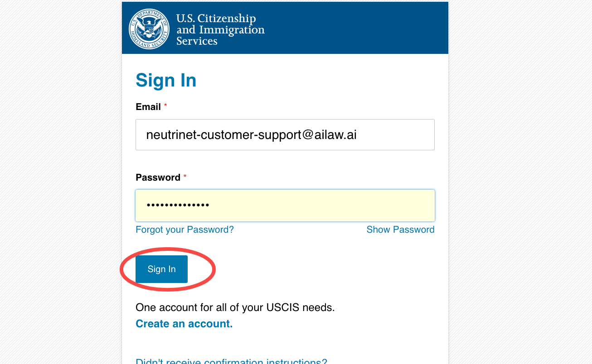Click the red asterisk beside Email

pyautogui.click(x=165, y=106)
